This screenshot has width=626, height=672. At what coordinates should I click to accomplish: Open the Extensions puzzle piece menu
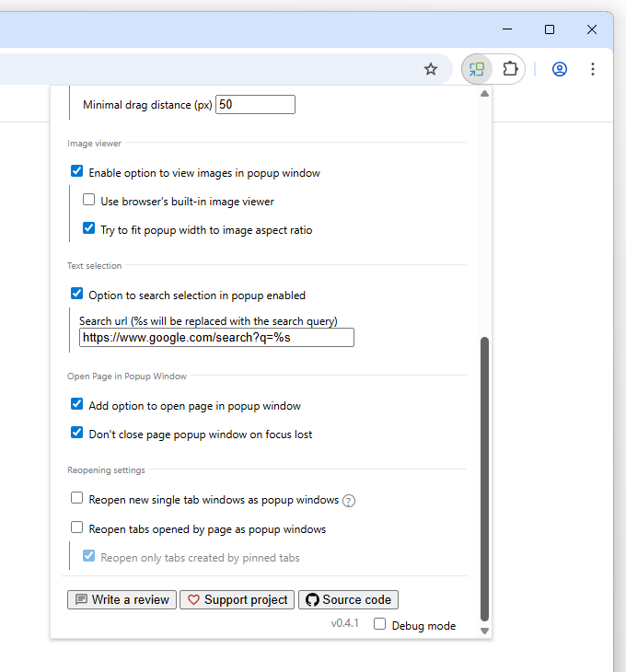tap(510, 69)
